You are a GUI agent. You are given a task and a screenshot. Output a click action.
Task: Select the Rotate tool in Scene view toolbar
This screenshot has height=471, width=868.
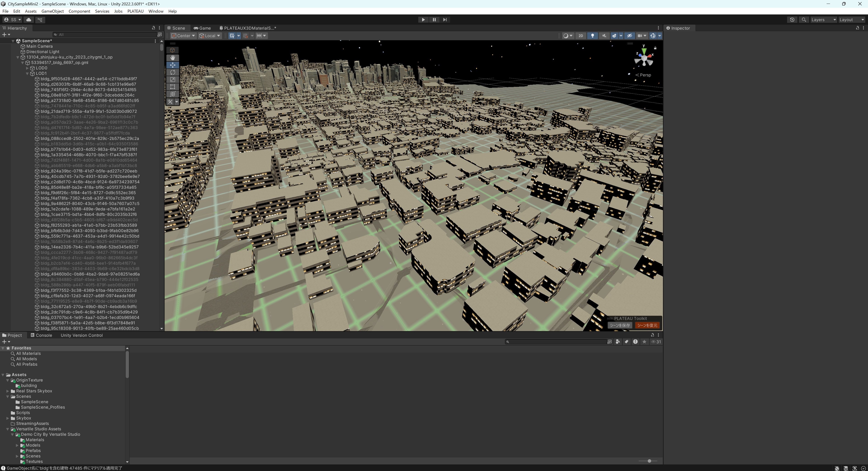[x=173, y=73]
